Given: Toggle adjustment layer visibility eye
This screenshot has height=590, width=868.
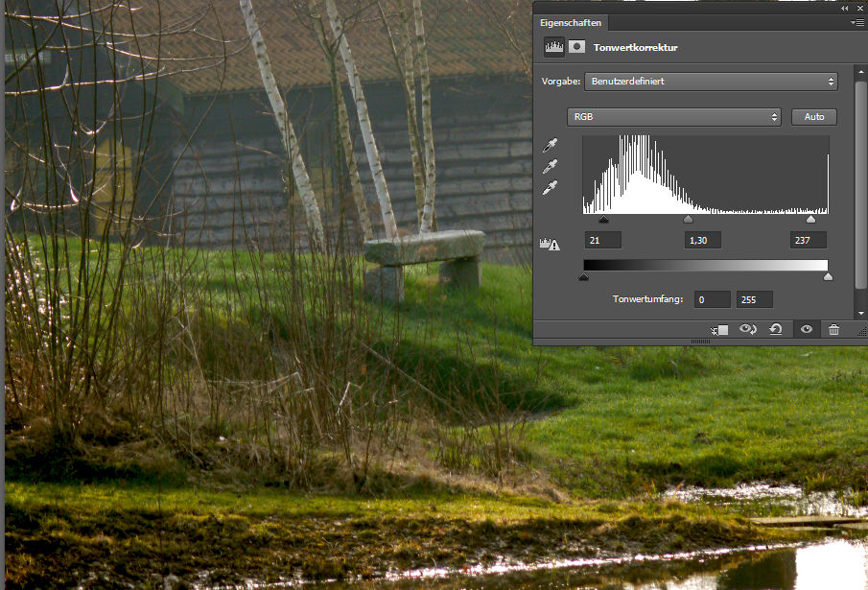Looking at the screenshot, I should pos(807,329).
